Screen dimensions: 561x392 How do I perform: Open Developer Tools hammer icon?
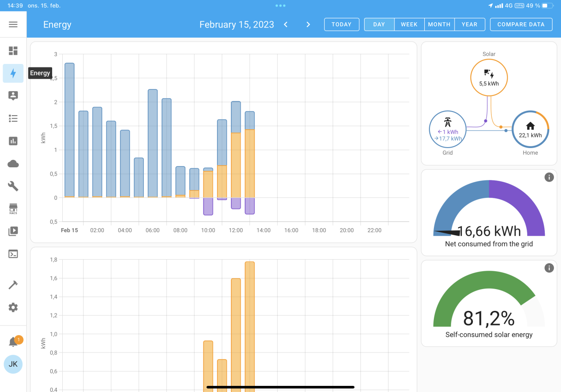tap(13, 285)
